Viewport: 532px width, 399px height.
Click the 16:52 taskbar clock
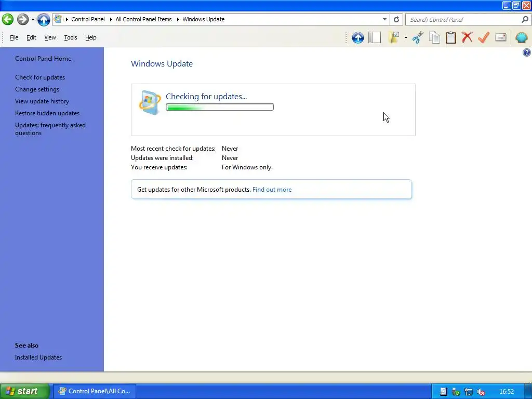pyautogui.click(x=507, y=392)
